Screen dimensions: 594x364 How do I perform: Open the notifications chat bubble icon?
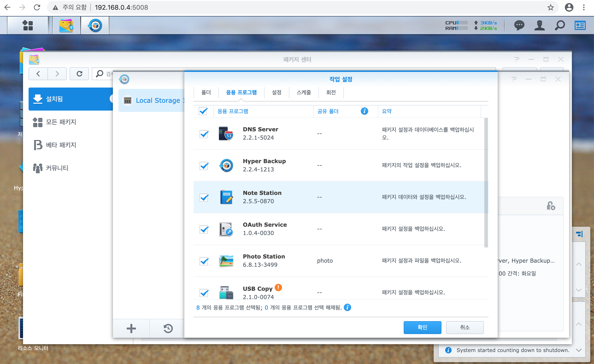pyautogui.click(x=519, y=25)
